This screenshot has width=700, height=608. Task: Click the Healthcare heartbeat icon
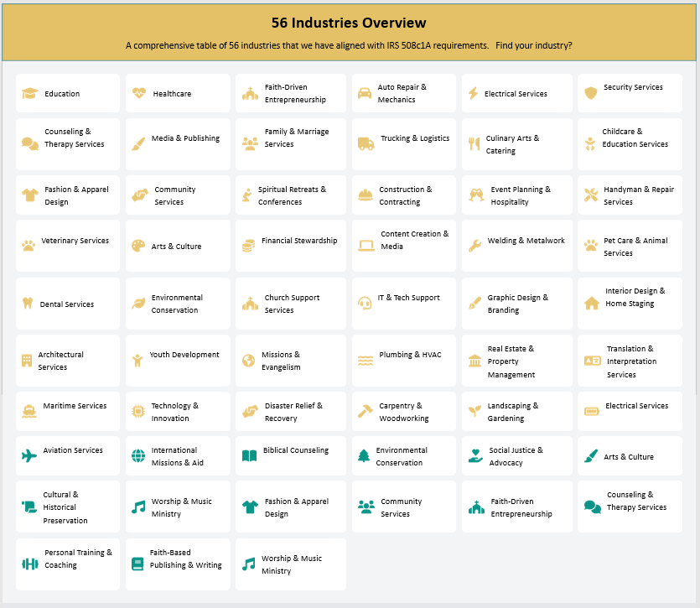(x=139, y=93)
